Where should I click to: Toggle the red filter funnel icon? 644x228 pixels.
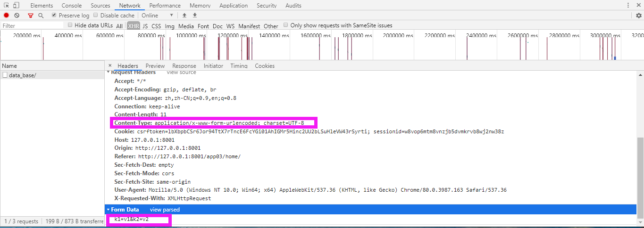click(x=31, y=16)
